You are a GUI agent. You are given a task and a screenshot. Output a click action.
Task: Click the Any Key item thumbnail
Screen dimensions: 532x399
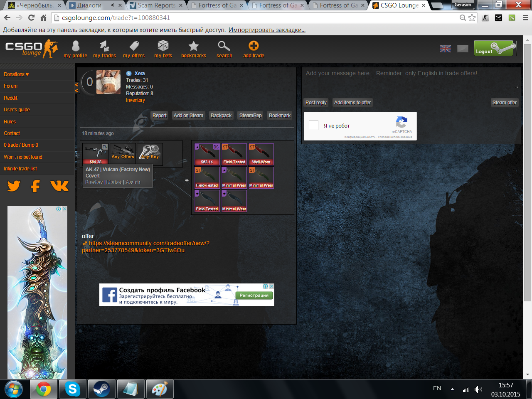pyautogui.click(x=150, y=154)
